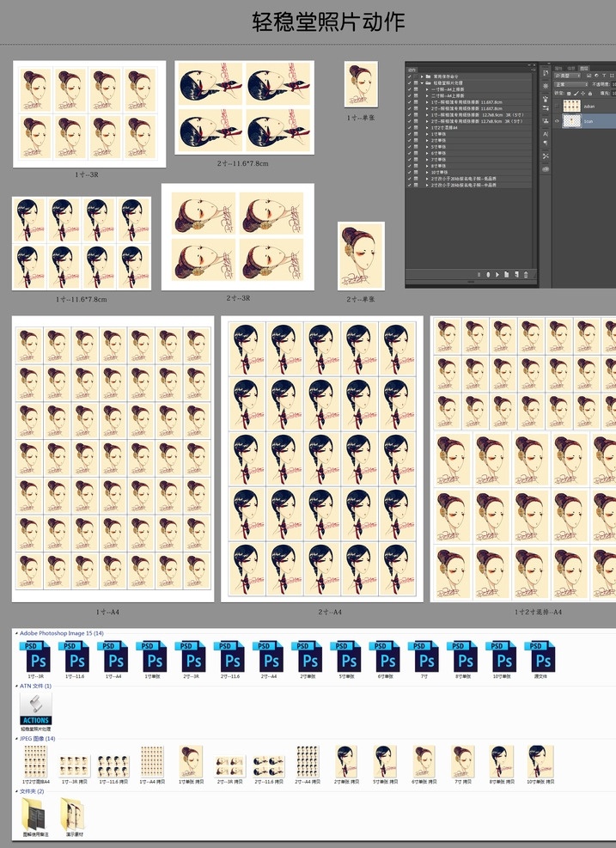The height and width of the screenshot is (848, 616).
Task: Open the 2寸--3R PSD file
Action: coord(191,656)
